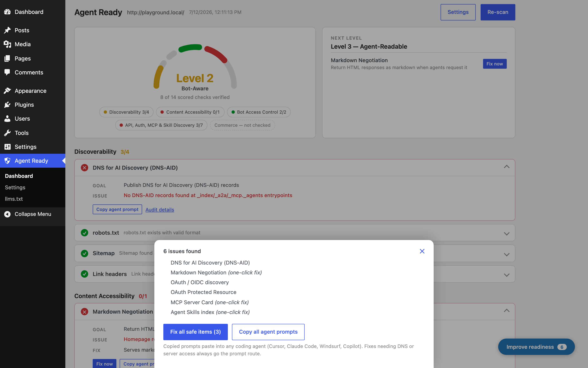The width and height of the screenshot is (588, 368).
Task: Expand the Sitemap check row
Action: click(507, 255)
